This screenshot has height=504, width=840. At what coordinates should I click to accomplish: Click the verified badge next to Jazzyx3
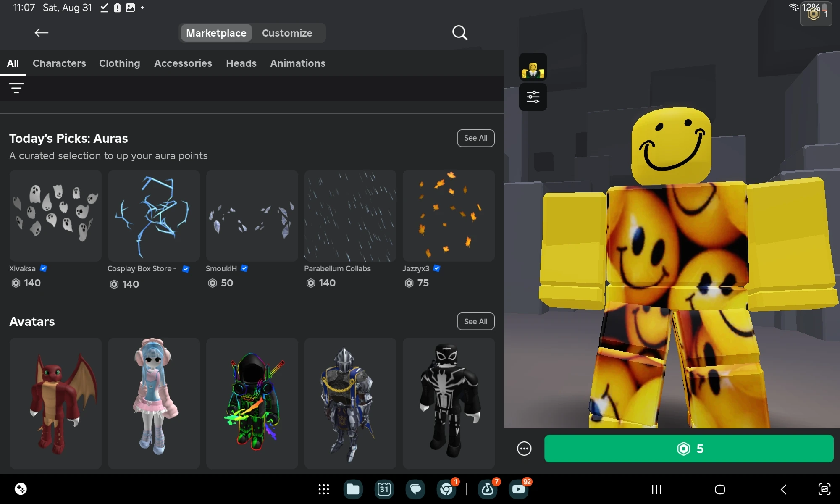click(437, 269)
